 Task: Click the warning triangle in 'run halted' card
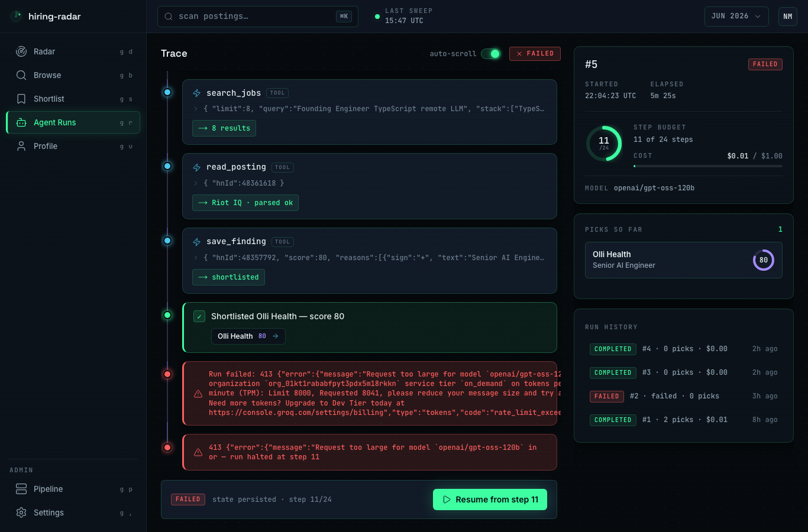tap(198, 452)
